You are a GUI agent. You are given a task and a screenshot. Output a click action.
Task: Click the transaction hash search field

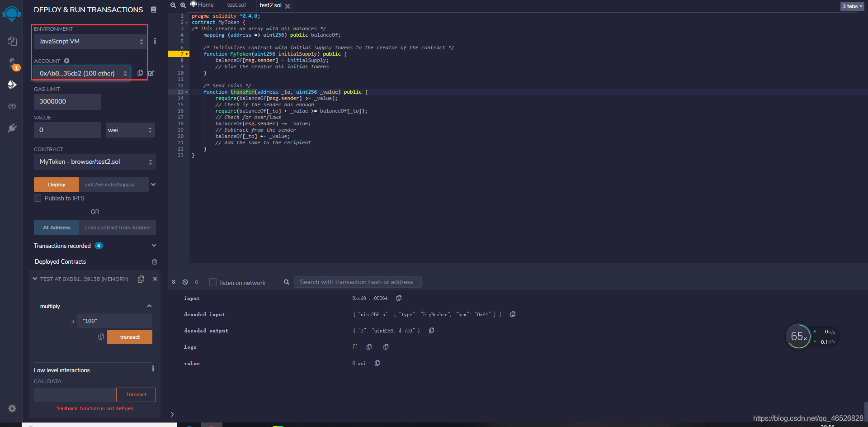coord(358,282)
